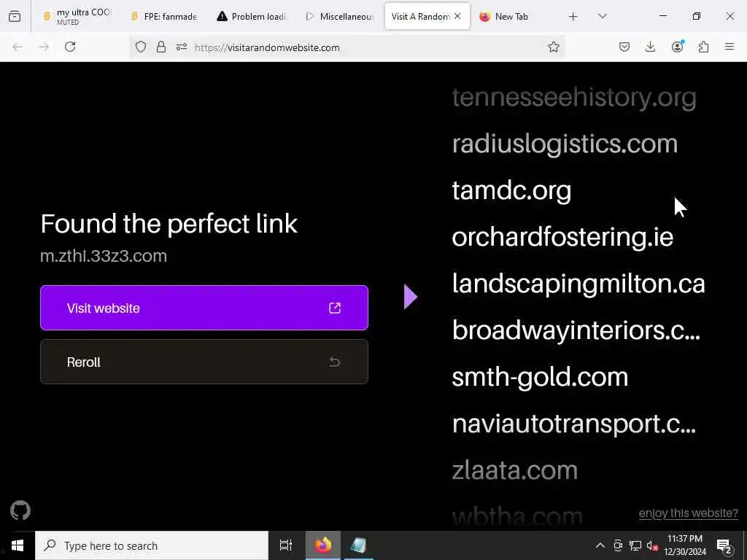Click the Windows taskbar search box
The width and height of the screenshot is (747, 560).
point(152,545)
